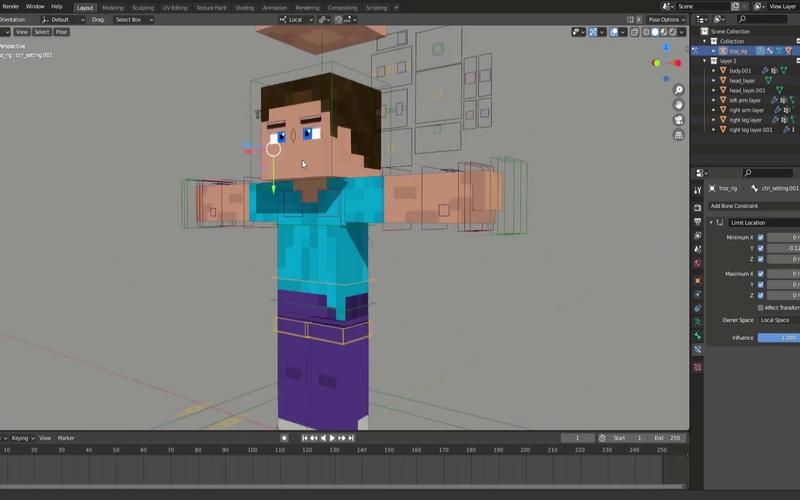
Task: Open the Texture properties tab icon
Action: (x=697, y=367)
